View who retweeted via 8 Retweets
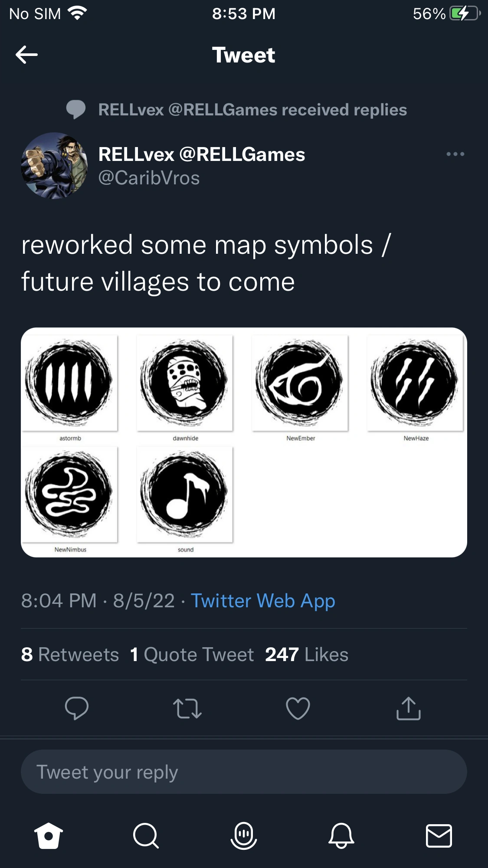Viewport: 488px width, 868px height. point(70,655)
